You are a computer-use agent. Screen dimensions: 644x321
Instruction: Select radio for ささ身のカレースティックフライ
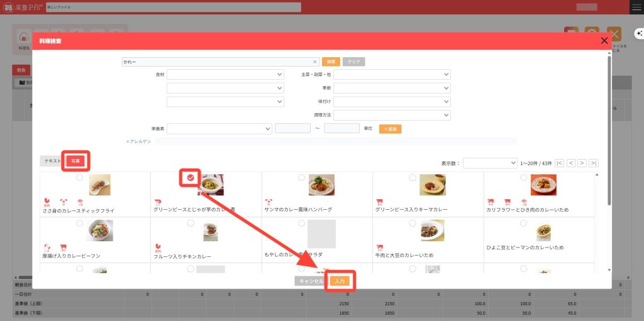click(79, 178)
